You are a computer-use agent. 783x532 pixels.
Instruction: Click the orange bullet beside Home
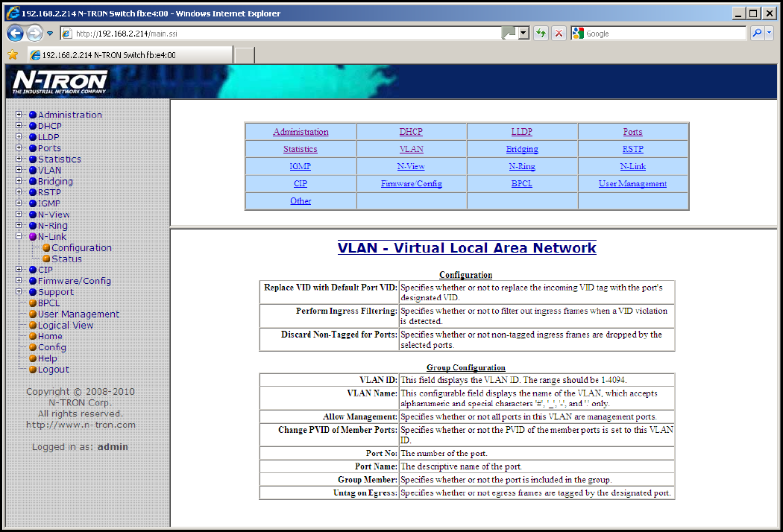pyautogui.click(x=33, y=336)
